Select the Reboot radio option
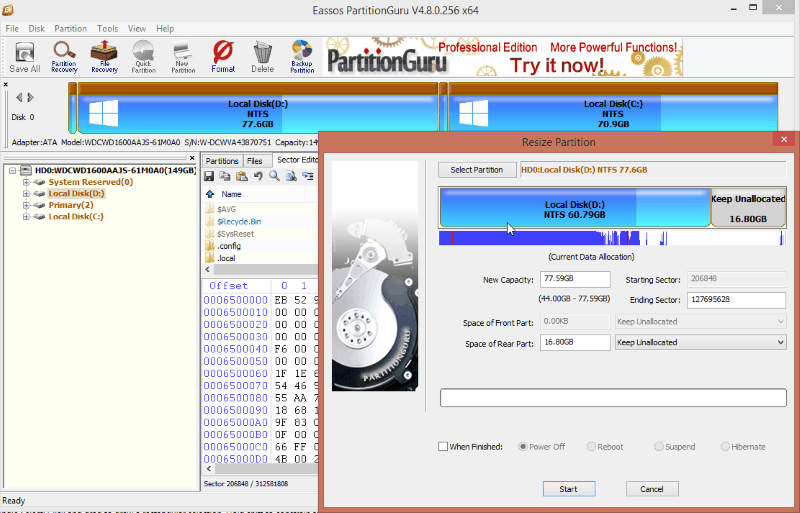 (591, 447)
